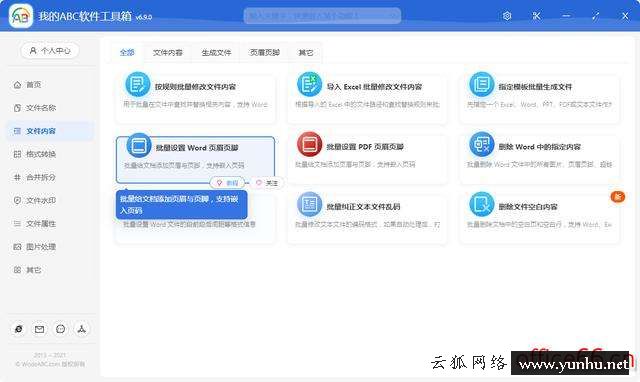
Task: Open 文件属性 in the sidebar
Action: tap(41, 224)
